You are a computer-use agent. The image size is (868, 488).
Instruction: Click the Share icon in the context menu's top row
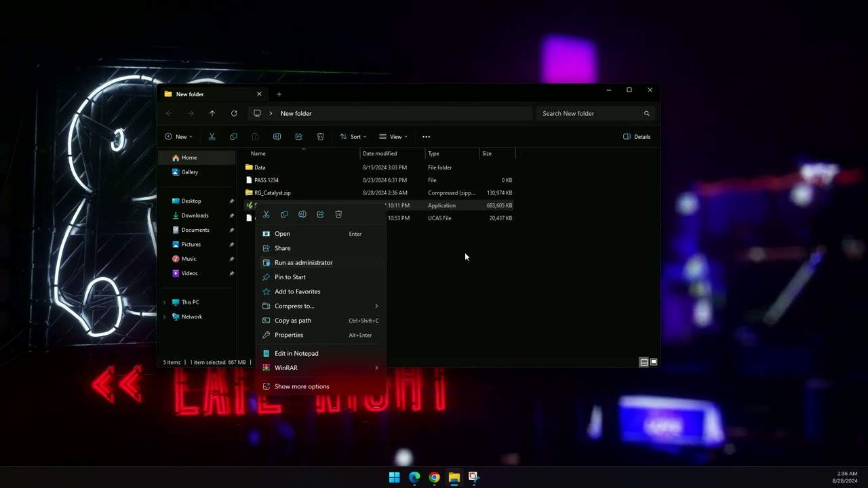click(321, 214)
